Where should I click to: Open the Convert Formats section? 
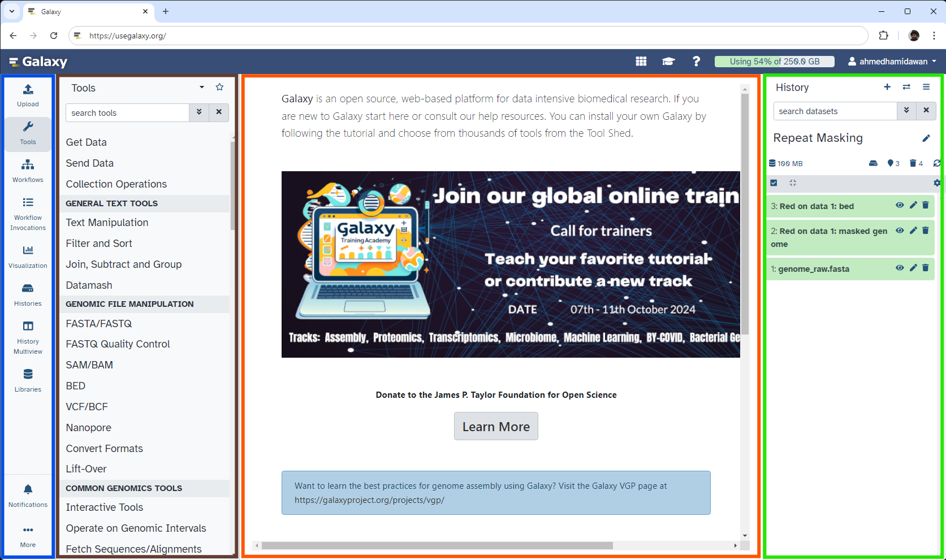click(x=105, y=449)
